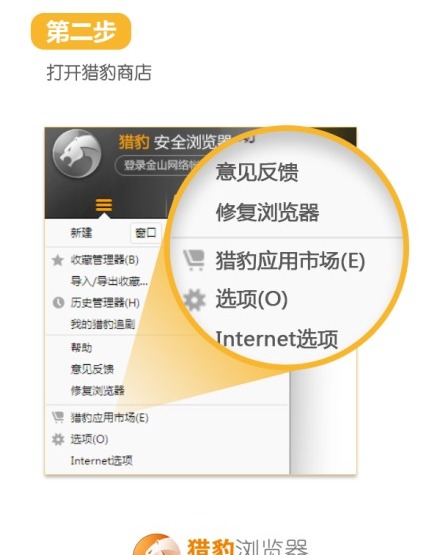The height and width of the screenshot is (555, 440).
Task: Click magnified 猎豹应用市场(E) text
Action: point(290,261)
